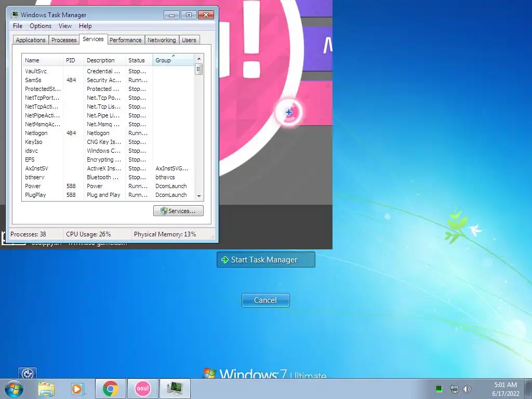Image resolution: width=532 pixels, height=399 pixels.
Task: Select Task Manager taskbar icon
Action: tap(175, 389)
